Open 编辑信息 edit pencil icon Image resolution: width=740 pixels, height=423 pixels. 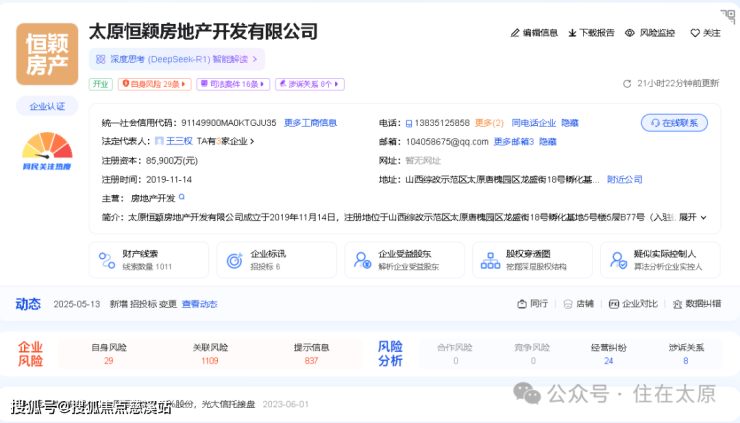tap(515, 33)
